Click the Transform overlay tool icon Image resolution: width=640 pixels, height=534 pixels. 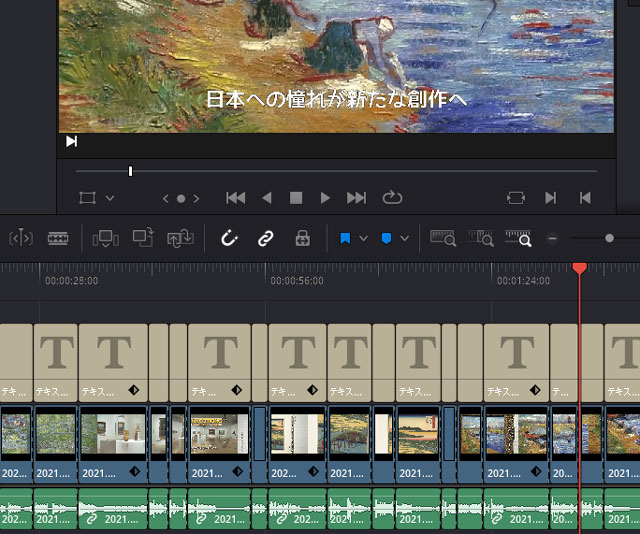pos(87,198)
